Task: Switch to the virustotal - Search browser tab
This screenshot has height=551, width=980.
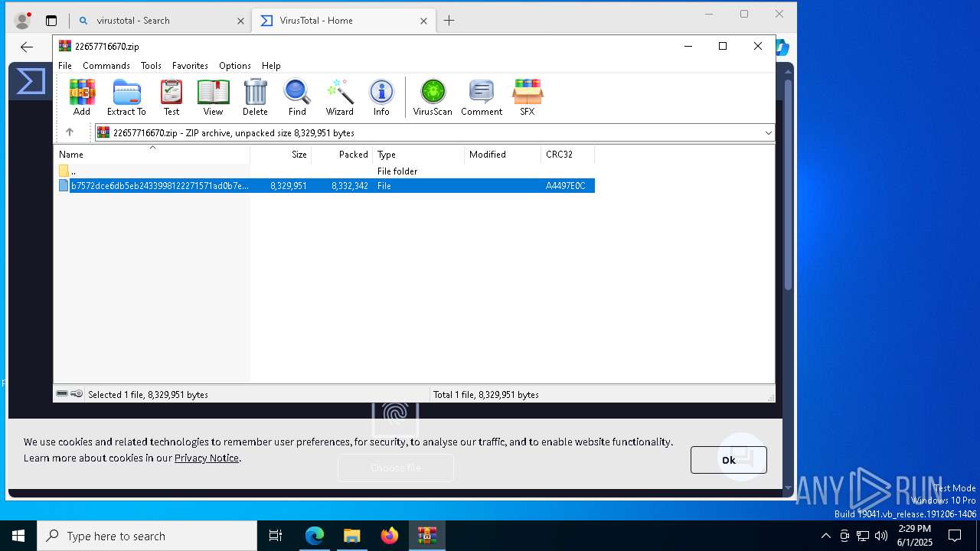Action: click(x=159, y=21)
